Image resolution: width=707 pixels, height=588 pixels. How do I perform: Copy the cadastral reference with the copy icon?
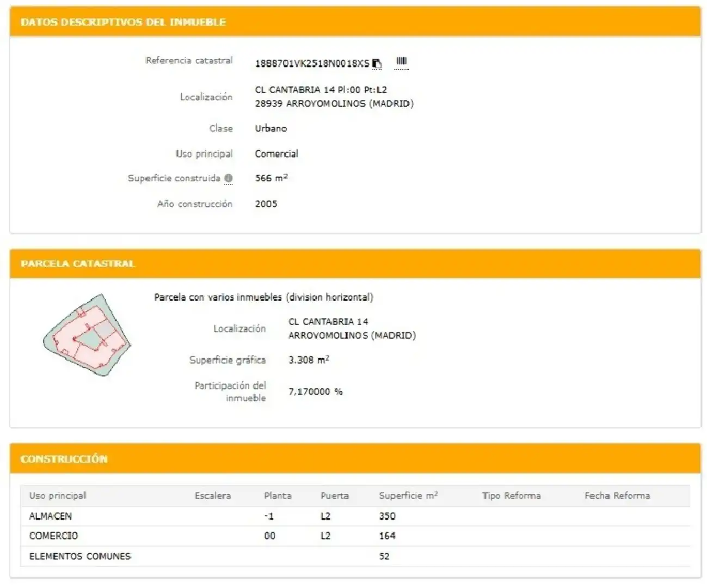click(377, 64)
